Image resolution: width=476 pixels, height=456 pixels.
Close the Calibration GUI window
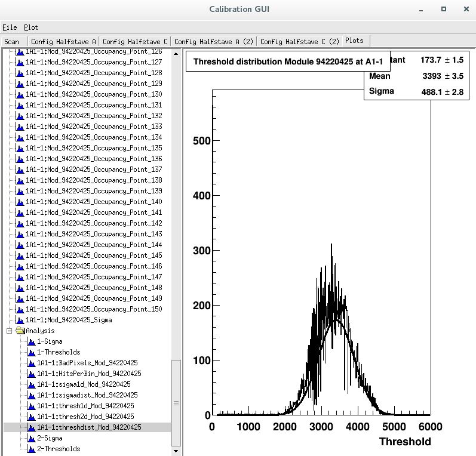tap(466, 10)
